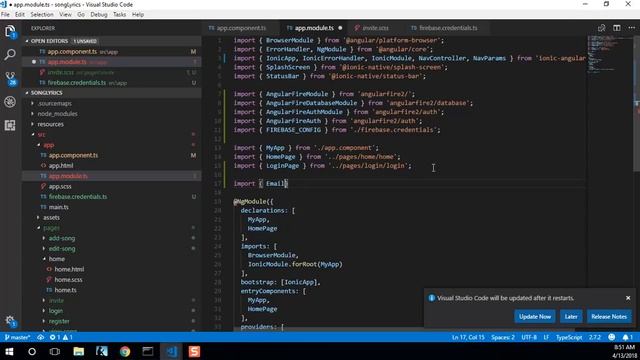Image resolution: width=640 pixels, height=360 pixels.
Task: Open the View menu
Action: (x=65, y=14)
